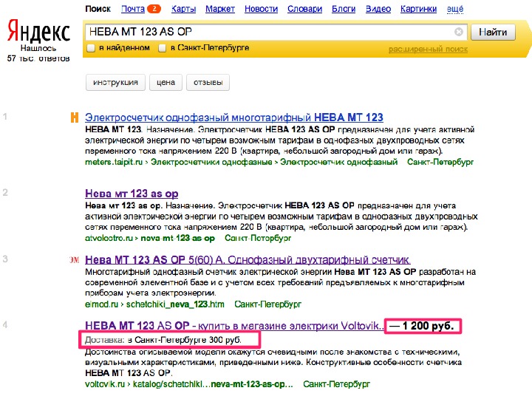Click the voltovik.ru domain link

(105, 384)
